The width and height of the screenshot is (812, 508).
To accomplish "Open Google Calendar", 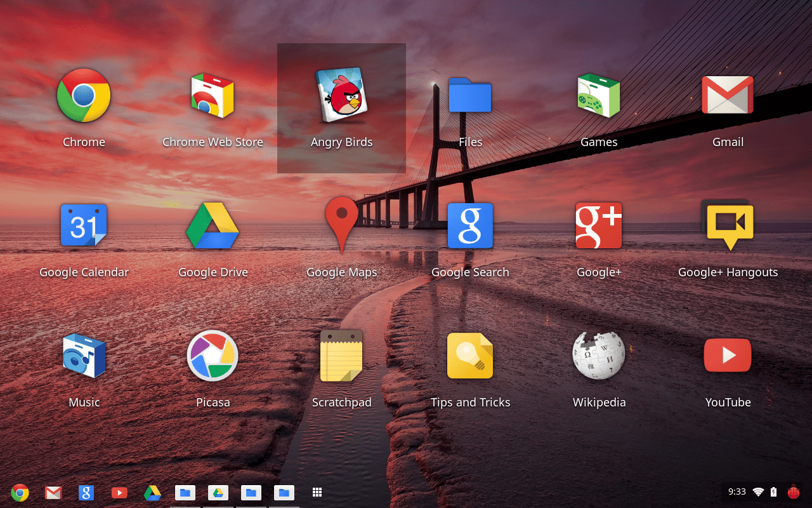I will (84, 225).
